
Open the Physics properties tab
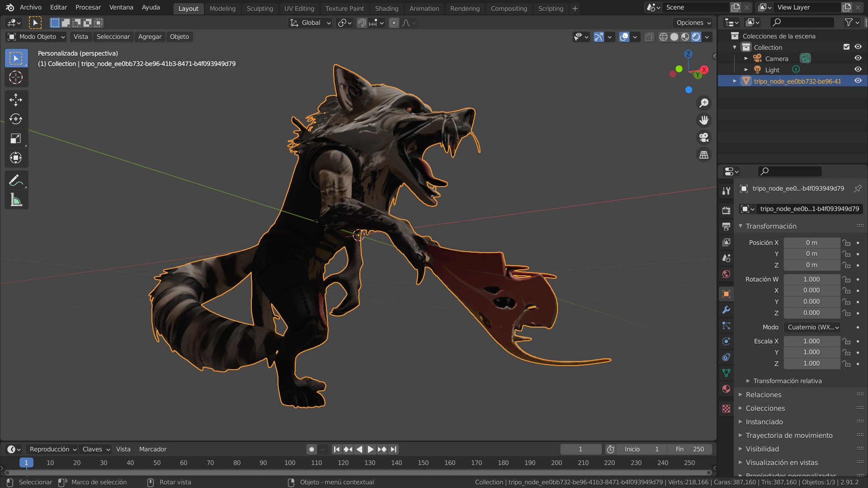[726, 342]
